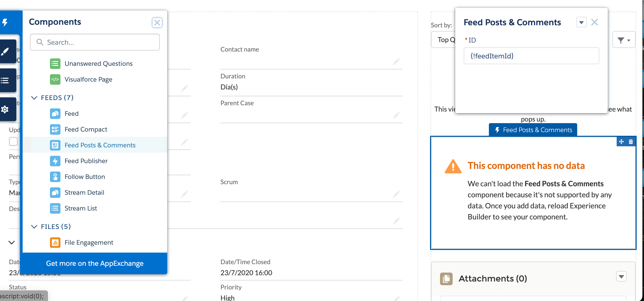
Task: Click the Feed Publisher component icon
Action: coord(55,161)
